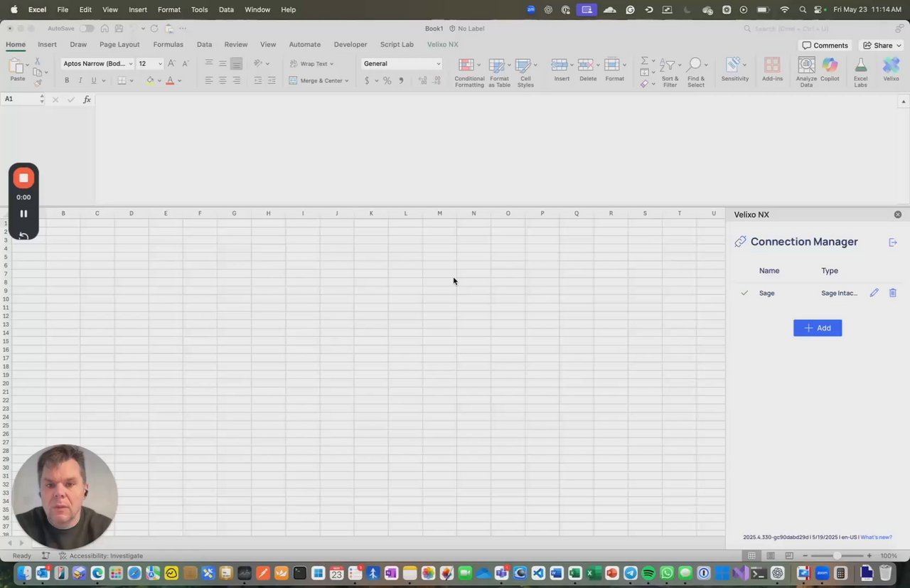Toggle bold formatting
The width and height of the screenshot is (910, 588).
tap(67, 80)
